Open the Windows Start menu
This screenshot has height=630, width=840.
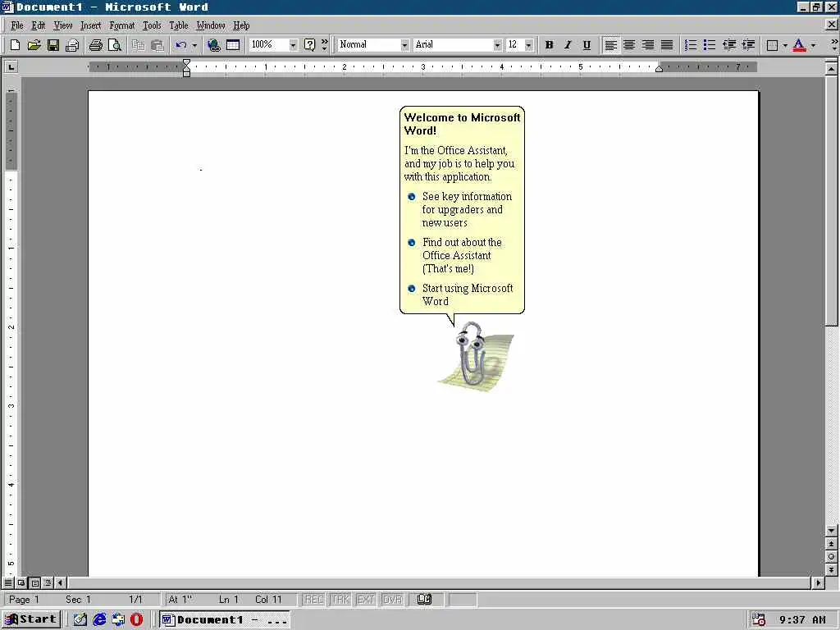[x=30, y=620]
